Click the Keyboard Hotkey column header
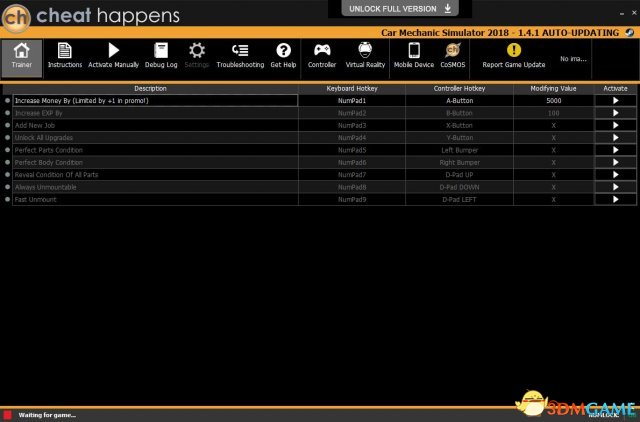This screenshot has width=640, height=422. pos(352,89)
